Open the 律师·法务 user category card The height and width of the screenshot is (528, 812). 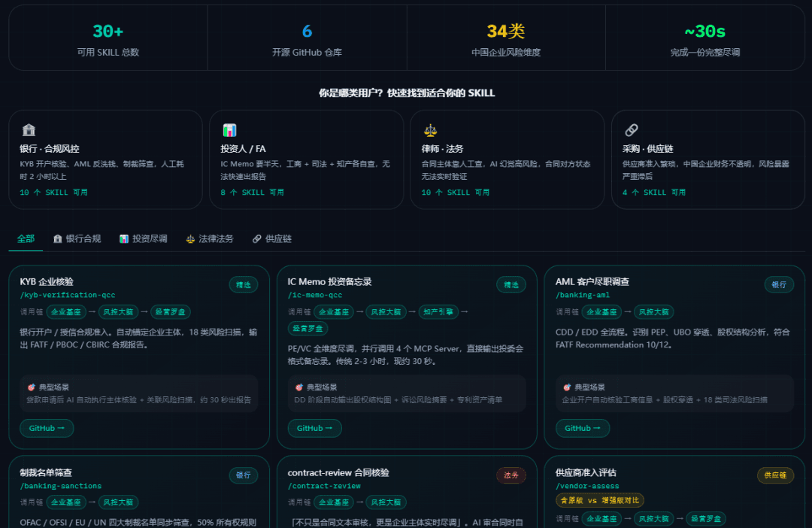(x=507, y=159)
